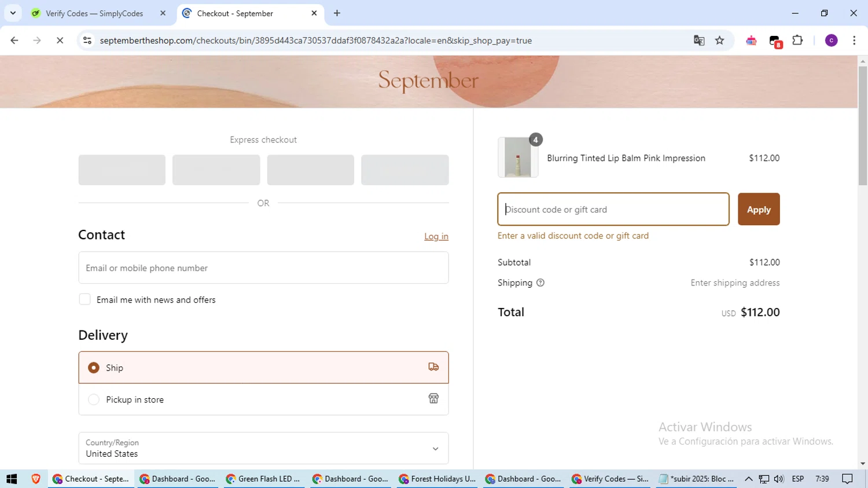Click the browser back arrow
The height and width of the screenshot is (488, 868).
coord(14,41)
